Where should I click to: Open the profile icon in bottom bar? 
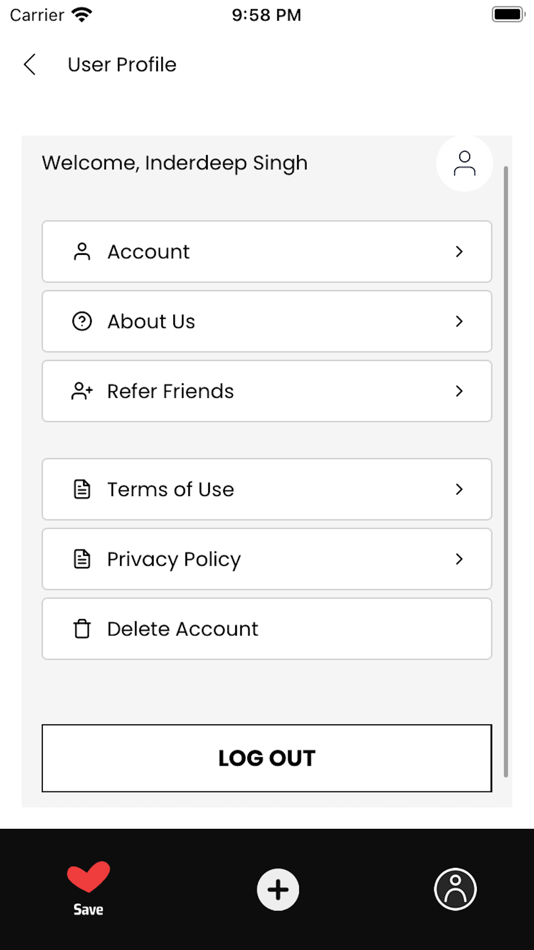[x=455, y=889]
